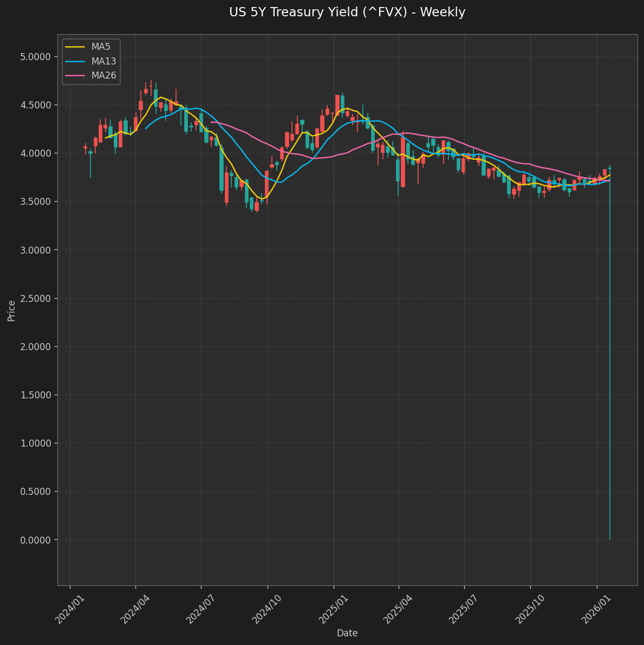644x645 pixels.
Task: Click the 0.5000 y-axis tick label
Action: 35,492
